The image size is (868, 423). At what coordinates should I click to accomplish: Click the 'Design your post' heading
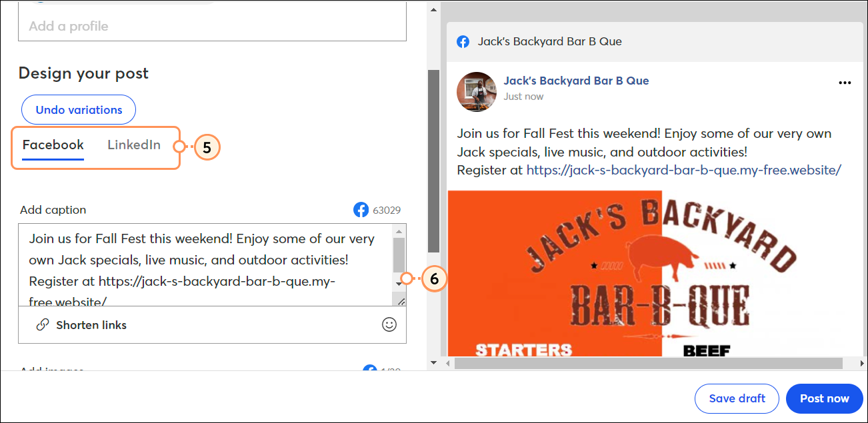point(83,73)
